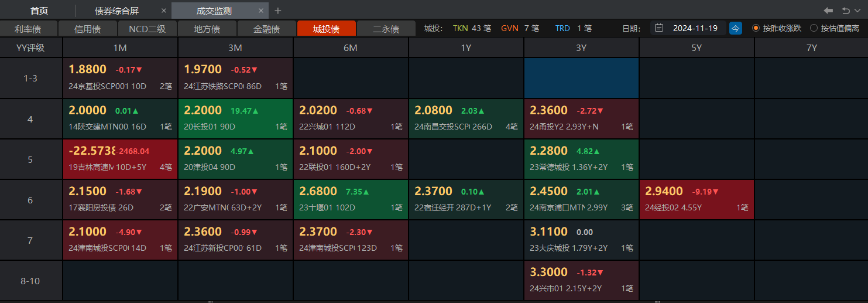Click the blue 今 (today) button icon
Image resolution: width=868 pixels, height=303 pixels.
pos(735,28)
